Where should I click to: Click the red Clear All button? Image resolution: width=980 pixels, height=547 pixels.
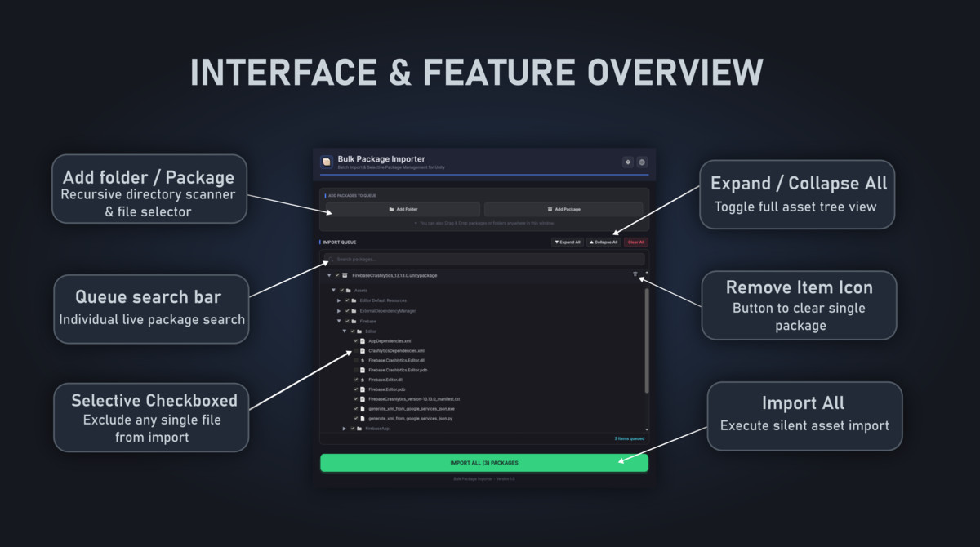click(x=635, y=242)
